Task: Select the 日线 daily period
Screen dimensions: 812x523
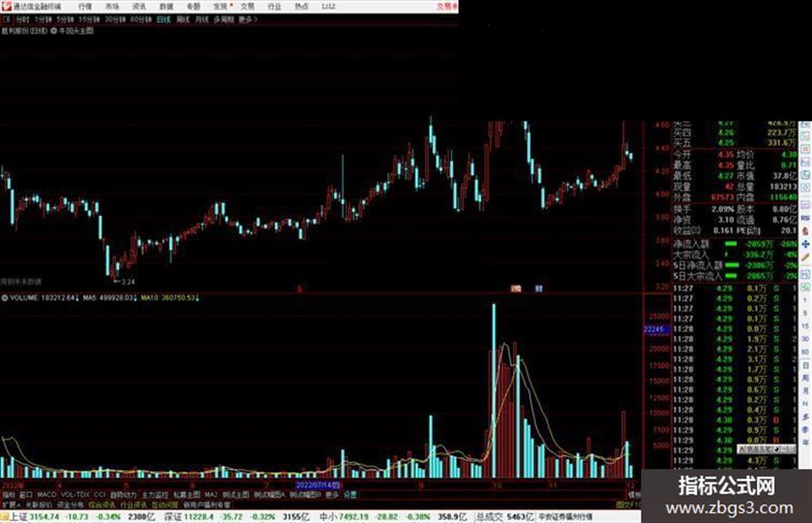Action: [163, 19]
